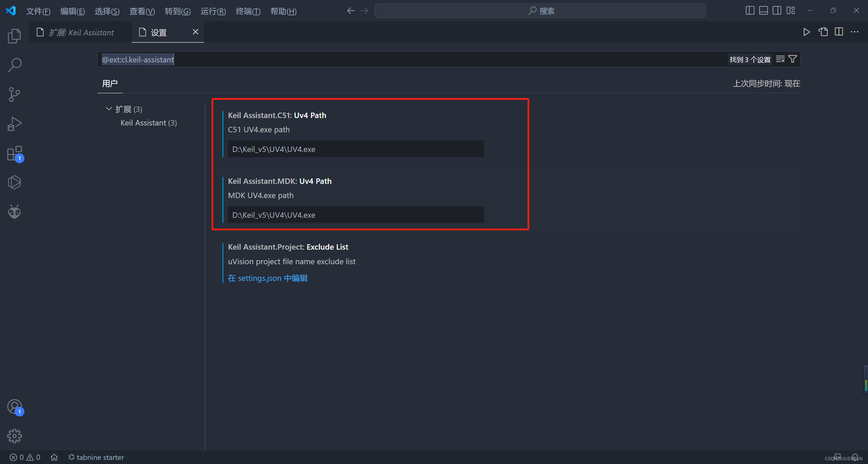Click the 找到 3 个设置 result count
The height and width of the screenshot is (464, 868).
[750, 60]
